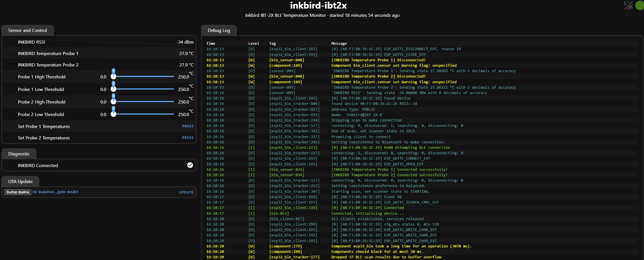Click 'esp32_ble took a long time' warning line
Screen dimensions: 644x260
point(401,246)
